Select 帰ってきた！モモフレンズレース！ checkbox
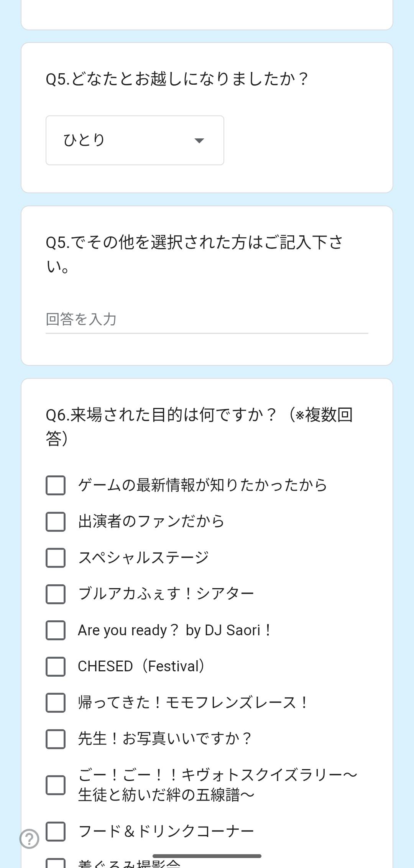Screen dimensions: 414x868 (x=56, y=703)
